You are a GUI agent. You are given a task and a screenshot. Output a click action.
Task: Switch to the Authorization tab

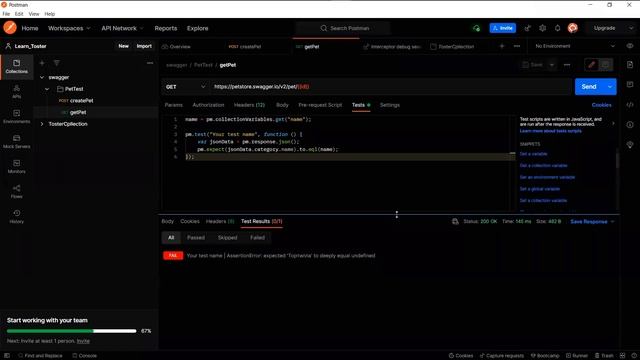(208, 105)
